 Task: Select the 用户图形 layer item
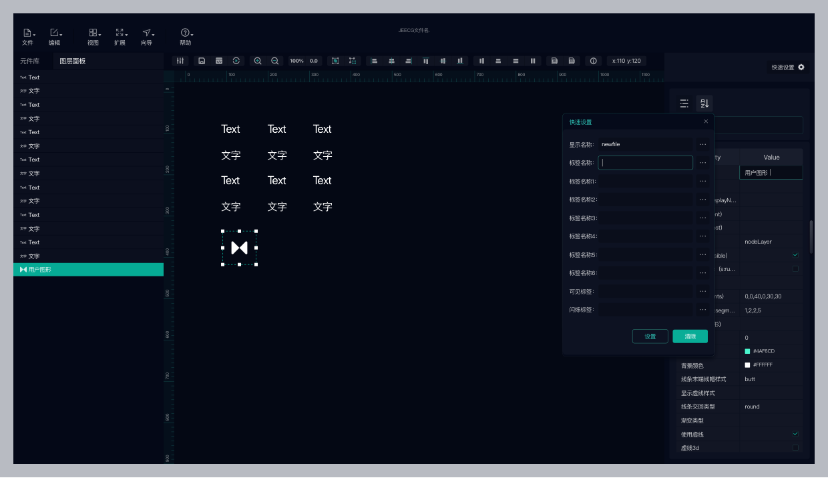click(88, 270)
